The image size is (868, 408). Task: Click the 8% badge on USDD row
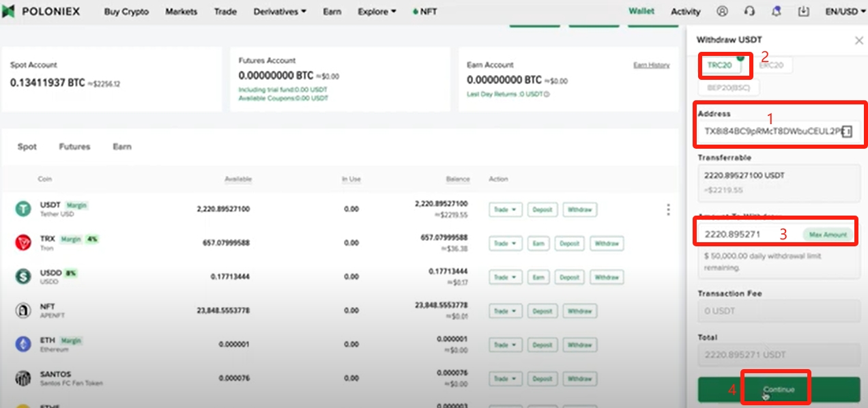(70, 273)
